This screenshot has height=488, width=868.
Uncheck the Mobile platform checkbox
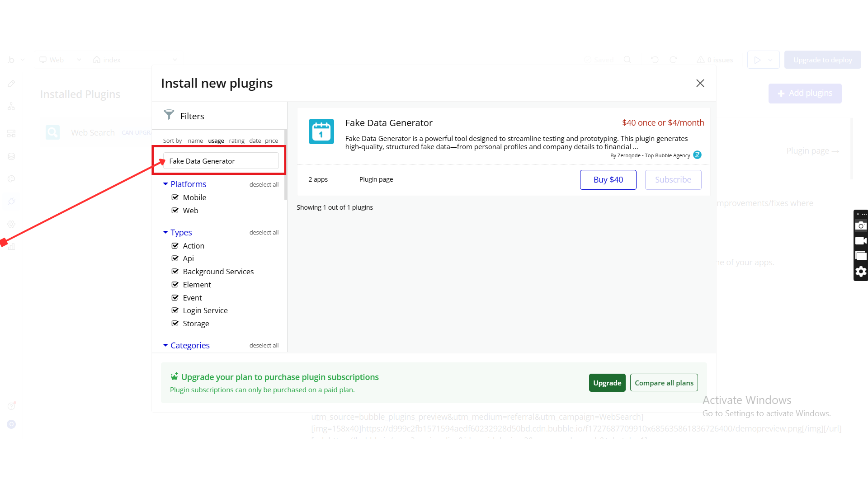[x=175, y=197]
